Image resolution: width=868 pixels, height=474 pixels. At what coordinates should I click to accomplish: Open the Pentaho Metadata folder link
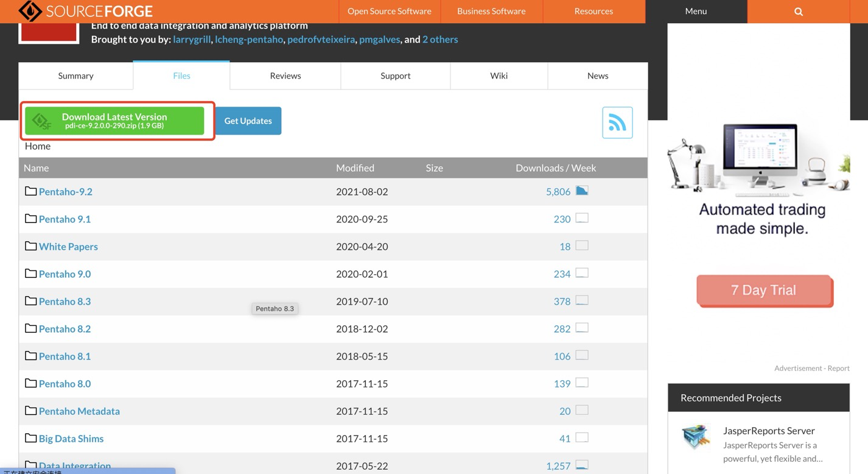pyautogui.click(x=79, y=411)
